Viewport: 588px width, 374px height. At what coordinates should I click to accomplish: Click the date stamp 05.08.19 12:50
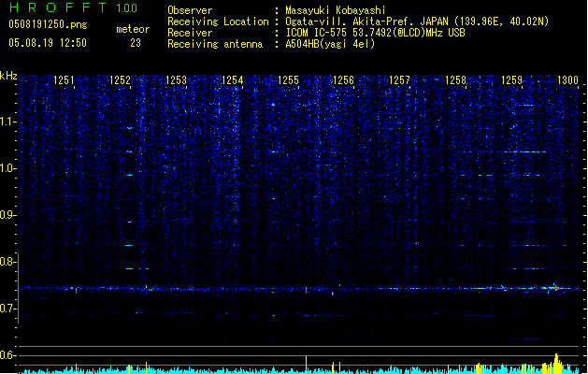click(48, 43)
